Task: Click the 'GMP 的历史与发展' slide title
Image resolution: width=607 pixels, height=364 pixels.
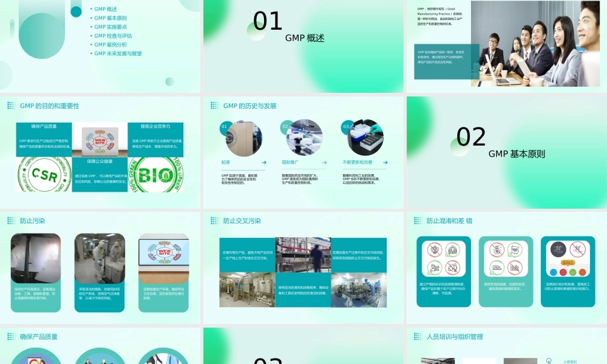Action: [249, 106]
